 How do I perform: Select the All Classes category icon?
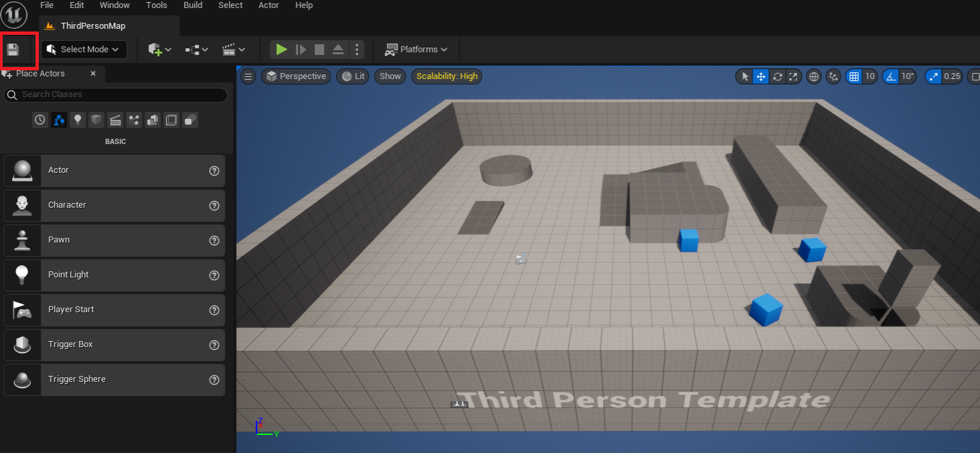(190, 120)
